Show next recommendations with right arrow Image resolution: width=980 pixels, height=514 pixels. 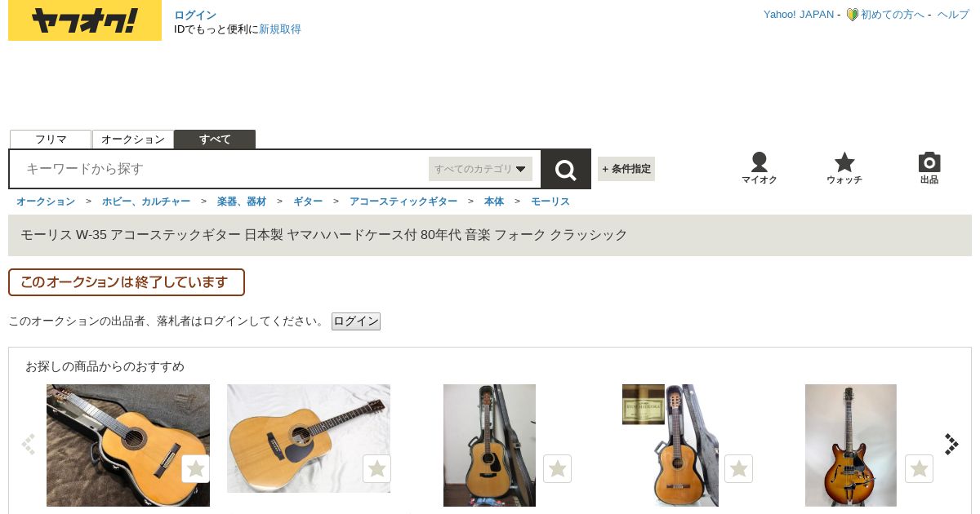click(951, 444)
